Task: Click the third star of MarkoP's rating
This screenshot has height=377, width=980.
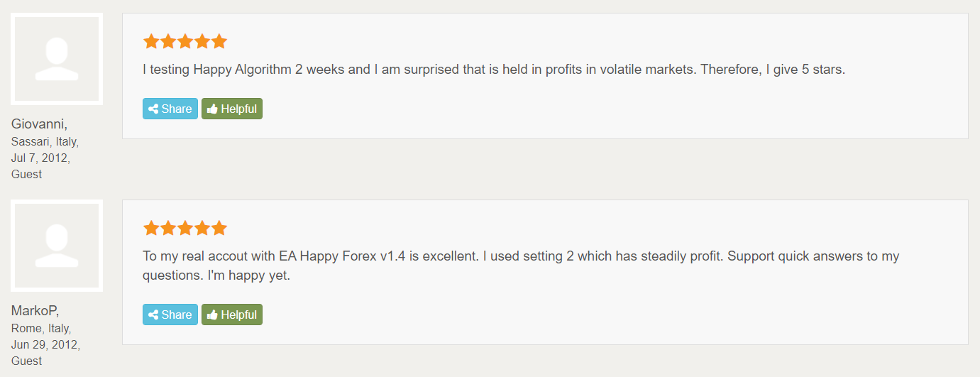Action: [185, 228]
